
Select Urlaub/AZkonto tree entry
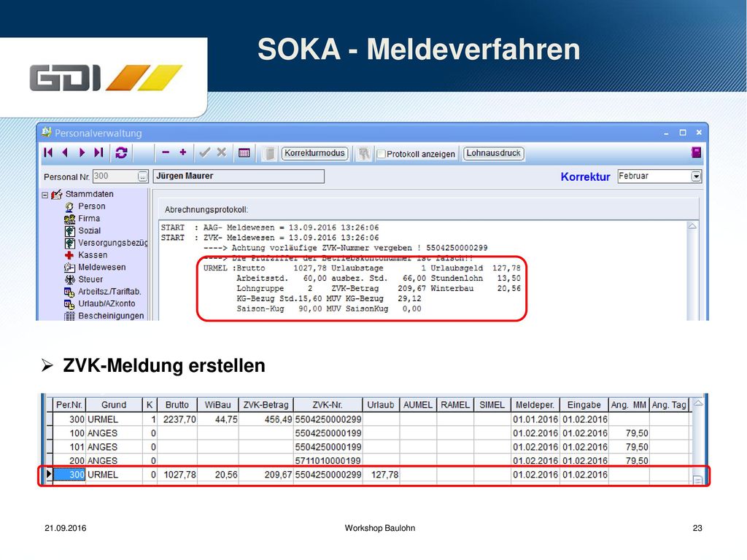pos(107,303)
